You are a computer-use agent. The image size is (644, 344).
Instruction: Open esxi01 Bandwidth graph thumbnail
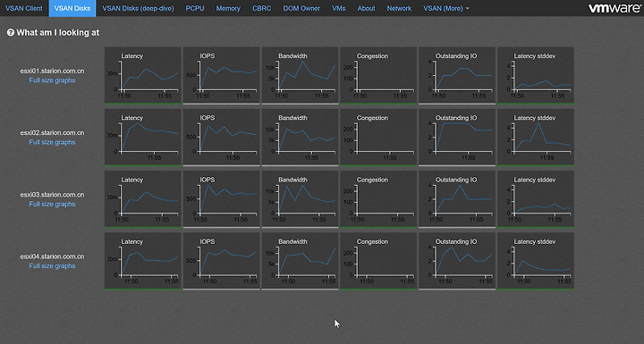point(300,75)
